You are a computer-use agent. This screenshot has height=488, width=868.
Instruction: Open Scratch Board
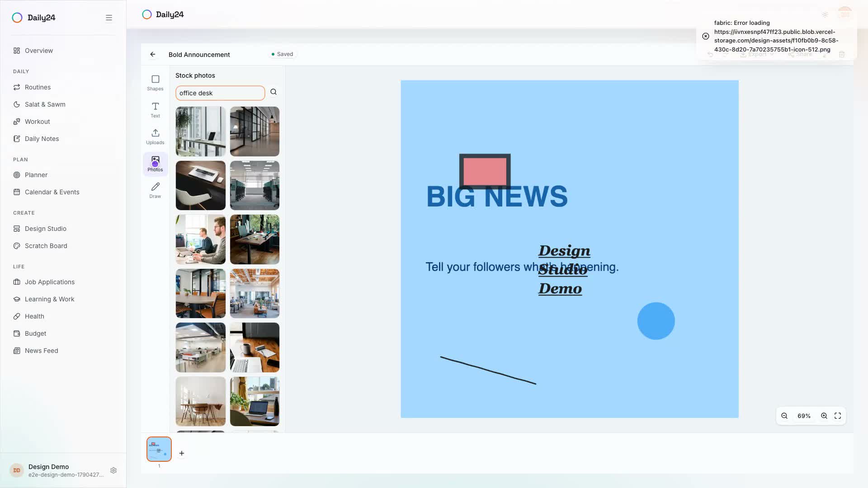click(63, 246)
